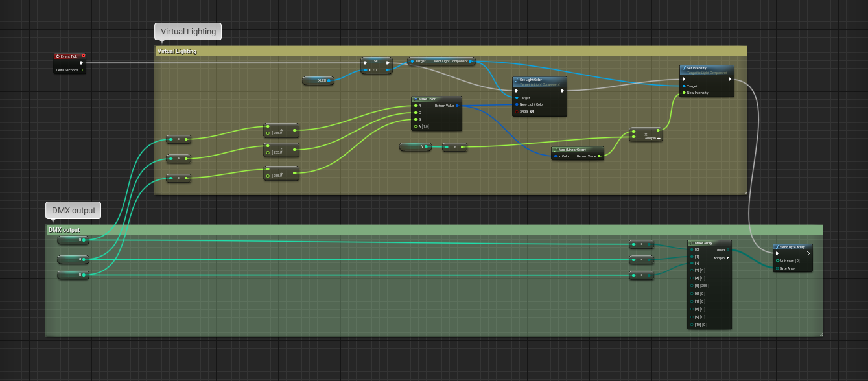The image size is (868, 381).
Task: Click the Max (LinearColor) In Color pin
Action: coord(556,156)
